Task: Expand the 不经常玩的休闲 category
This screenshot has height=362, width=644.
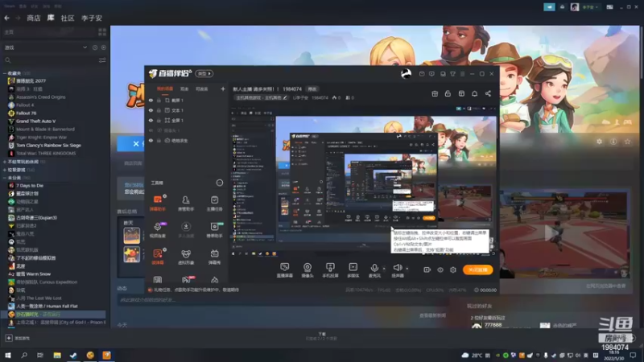Action: coord(5,162)
